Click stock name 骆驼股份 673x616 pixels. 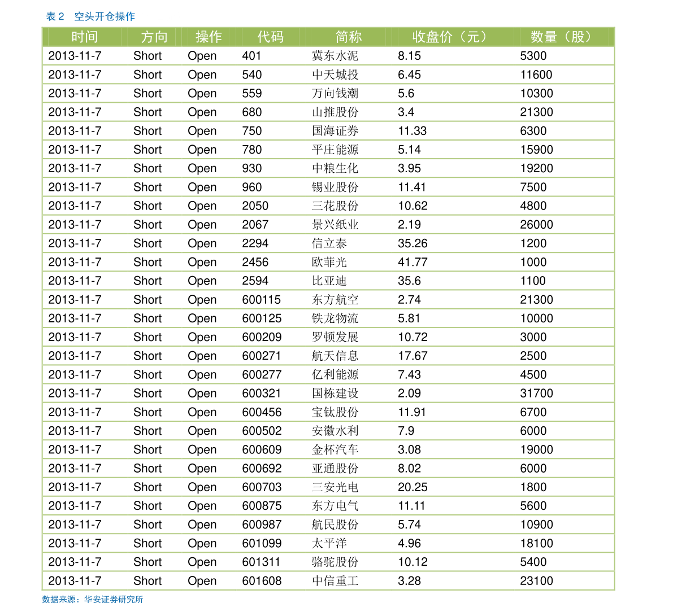[x=335, y=562]
